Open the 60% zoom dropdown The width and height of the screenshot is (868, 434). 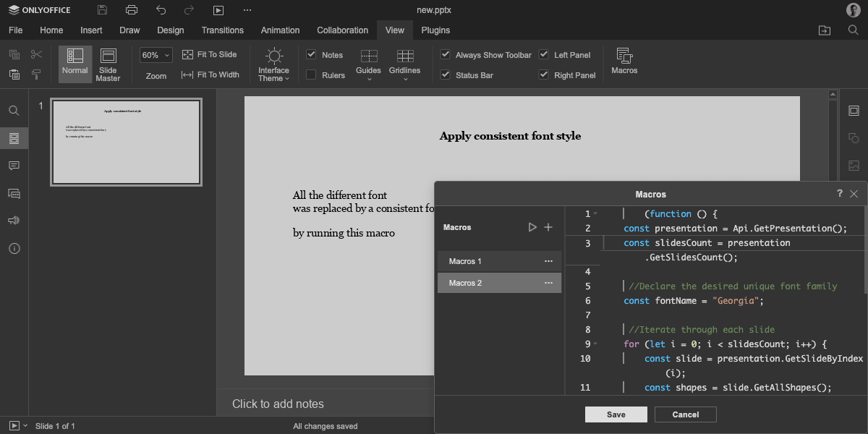coord(156,55)
